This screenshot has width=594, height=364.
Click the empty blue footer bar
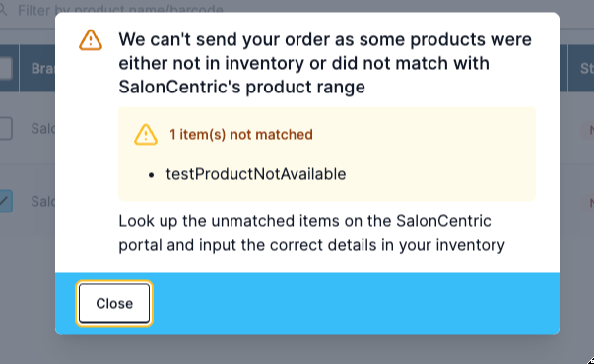[x=356, y=303]
